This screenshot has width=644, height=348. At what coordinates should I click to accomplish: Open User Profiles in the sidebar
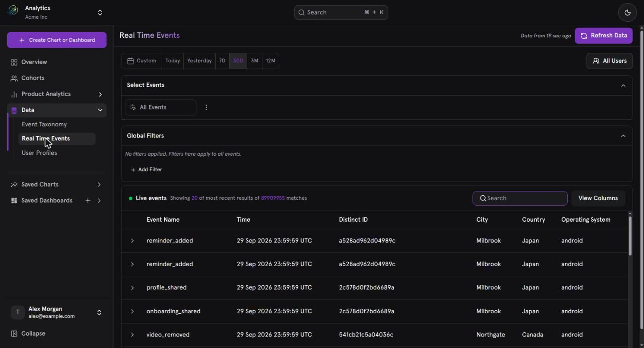[39, 153]
